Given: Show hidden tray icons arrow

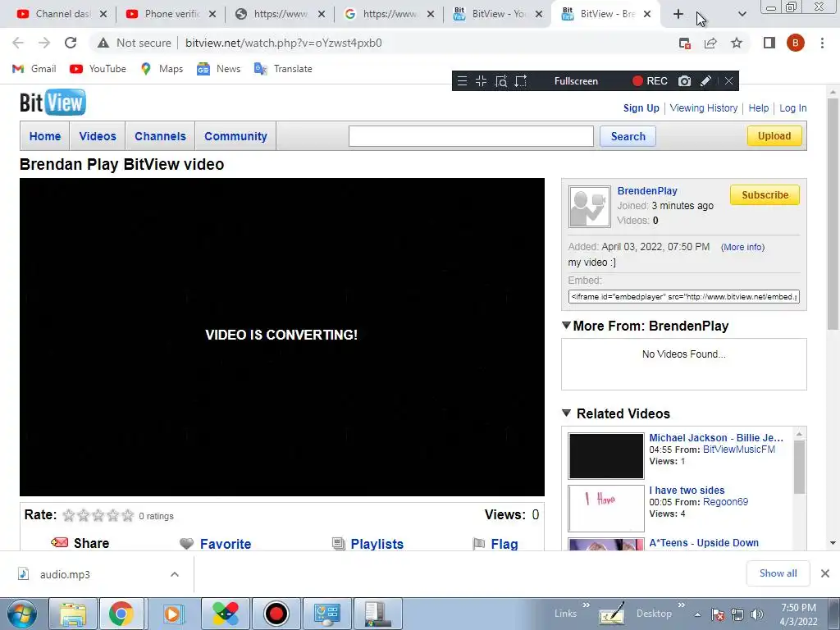Looking at the screenshot, I should pyautogui.click(x=697, y=614).
